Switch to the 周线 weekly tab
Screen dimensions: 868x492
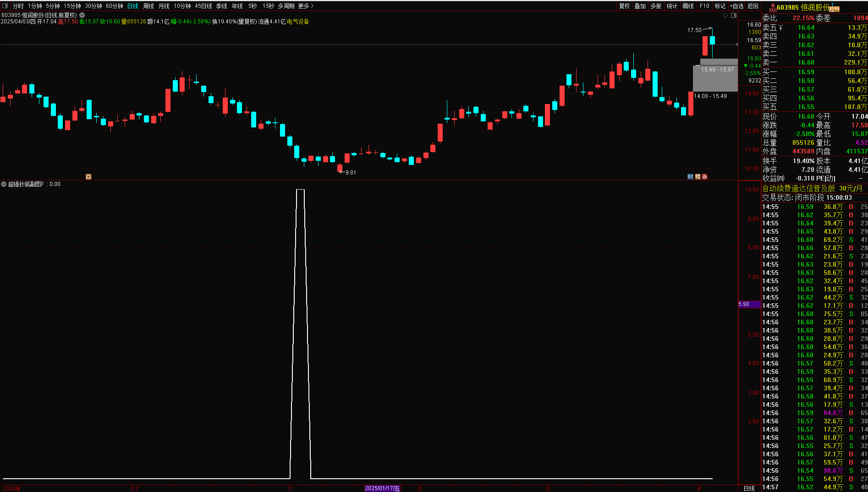coord(148,6)
